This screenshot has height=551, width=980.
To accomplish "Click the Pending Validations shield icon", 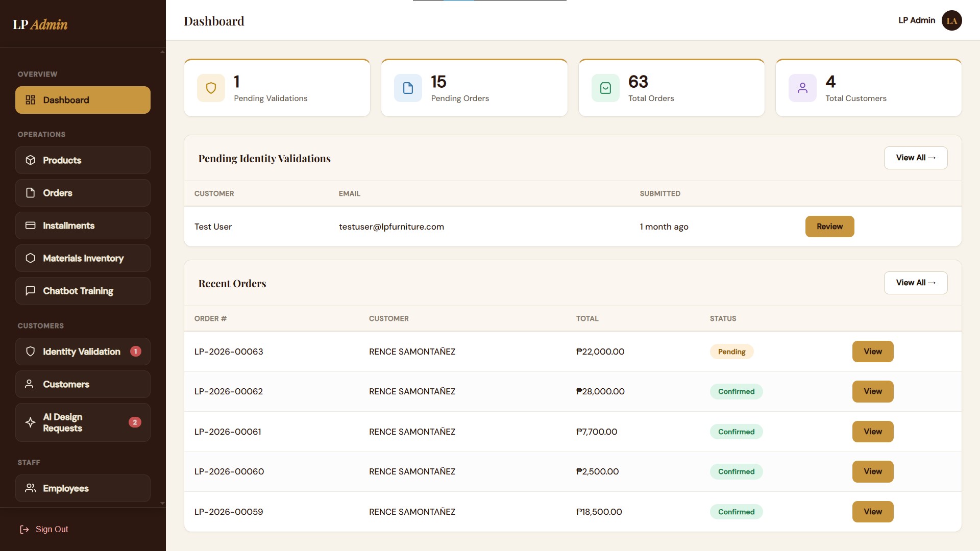I will pos(211,88).
